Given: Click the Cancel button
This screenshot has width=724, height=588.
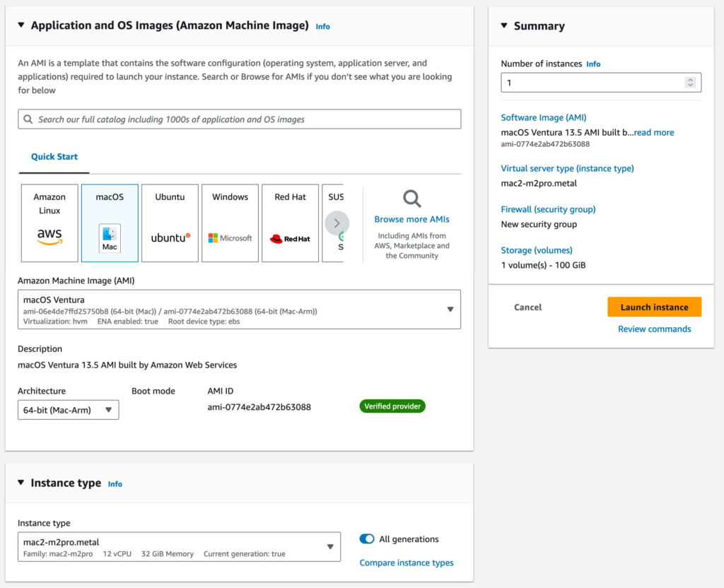Looking at the screenshot, I should 527,307.
